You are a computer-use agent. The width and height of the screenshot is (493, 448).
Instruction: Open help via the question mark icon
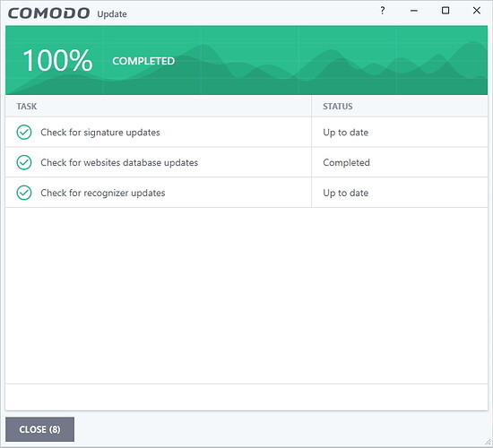coord(383,11)
